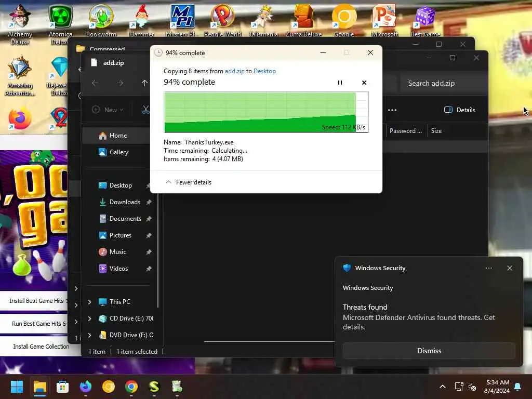Pause the file copy operation
The image size is (532, 399).
pos(340,83)
